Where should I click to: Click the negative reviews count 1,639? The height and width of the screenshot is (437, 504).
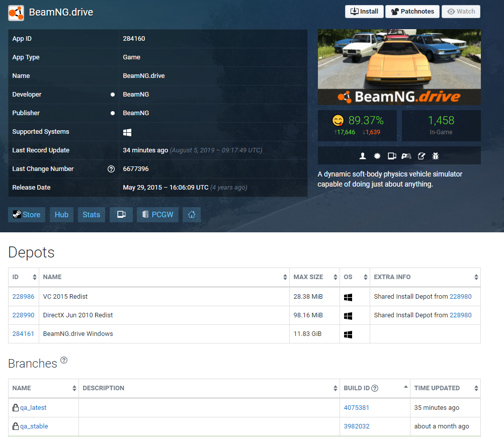[x=371, y=132]
